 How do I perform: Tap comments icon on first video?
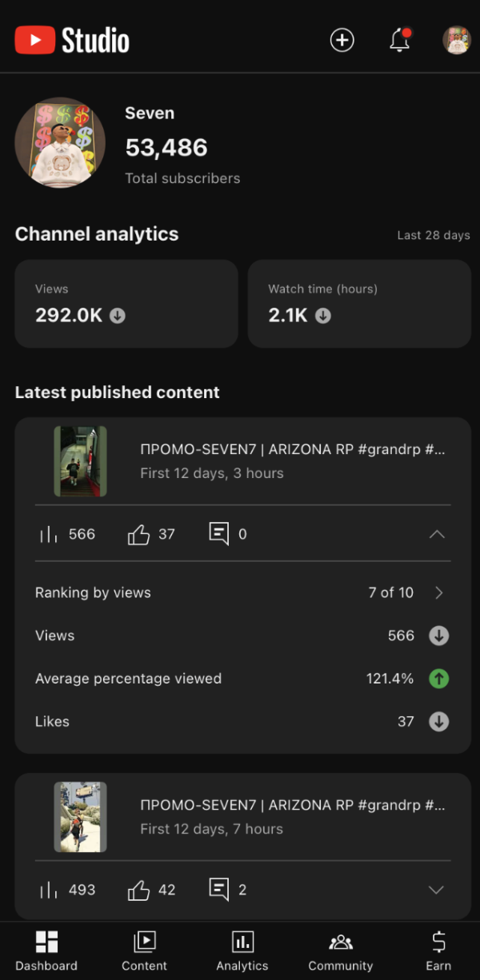pyautogui.click(x=219, y=534)
